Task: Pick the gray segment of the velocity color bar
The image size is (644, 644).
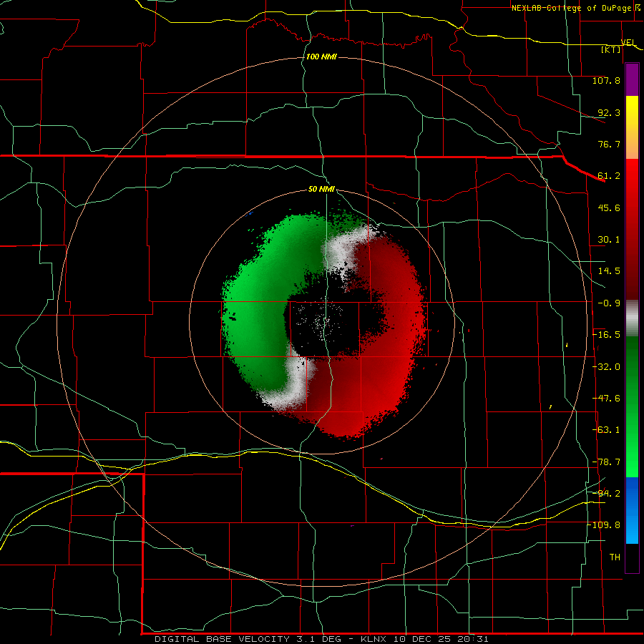Action: click(x=632, y=318)
